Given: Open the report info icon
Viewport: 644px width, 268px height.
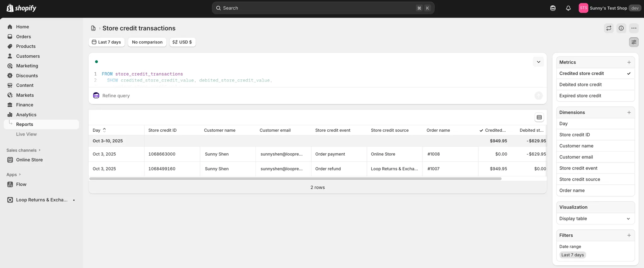Looking at the screenshot, I should click(621, 28).
